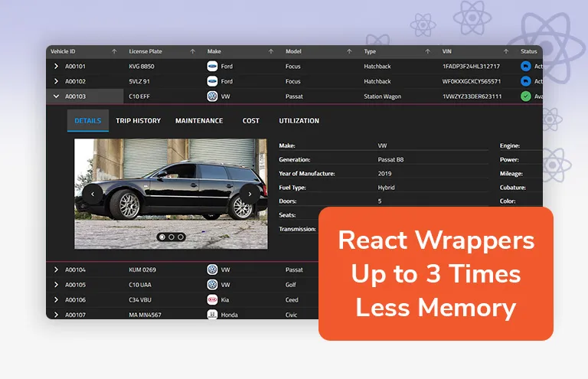
Task: Select license plate KUM 0269 cell
Action: tap(142, 270)
